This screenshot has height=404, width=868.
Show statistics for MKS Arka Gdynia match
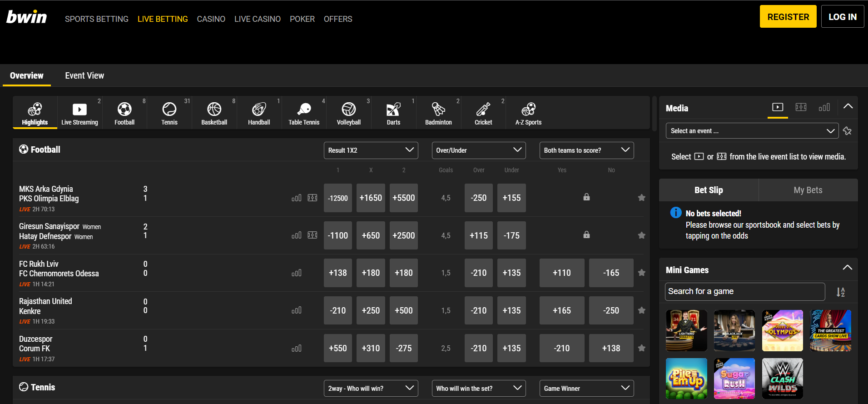tap(296, 198)
